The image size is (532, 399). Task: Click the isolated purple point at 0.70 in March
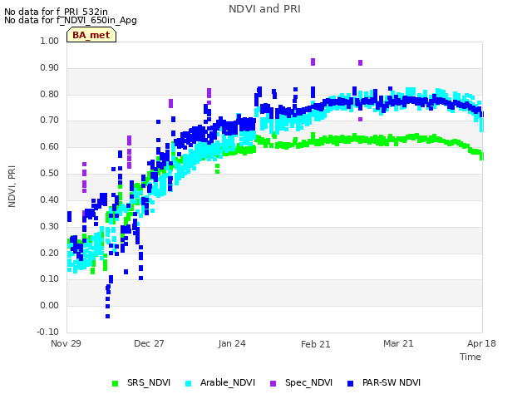point(360,119)
